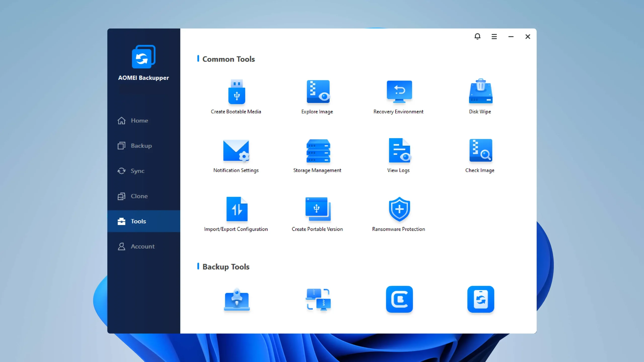The image size is (644, 362).
Task: Click the View Logs icon
Action: tap(399, 150)
